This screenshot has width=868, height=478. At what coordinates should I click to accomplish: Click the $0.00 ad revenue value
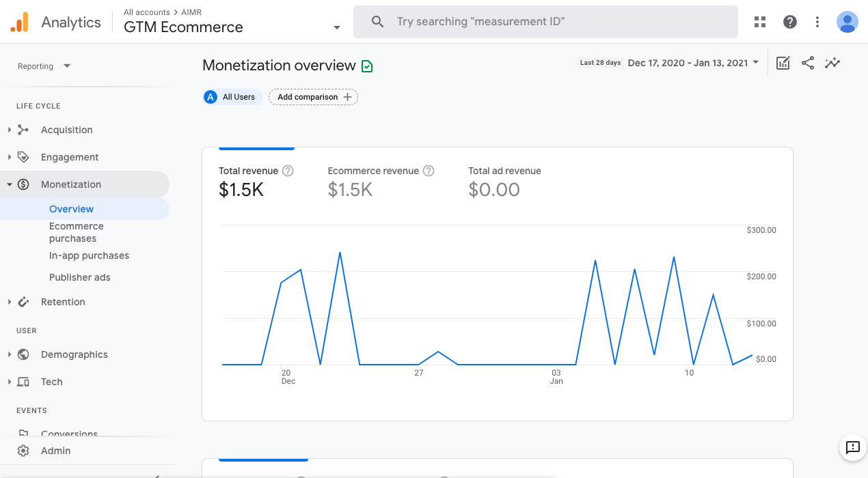tap(494, 190)
